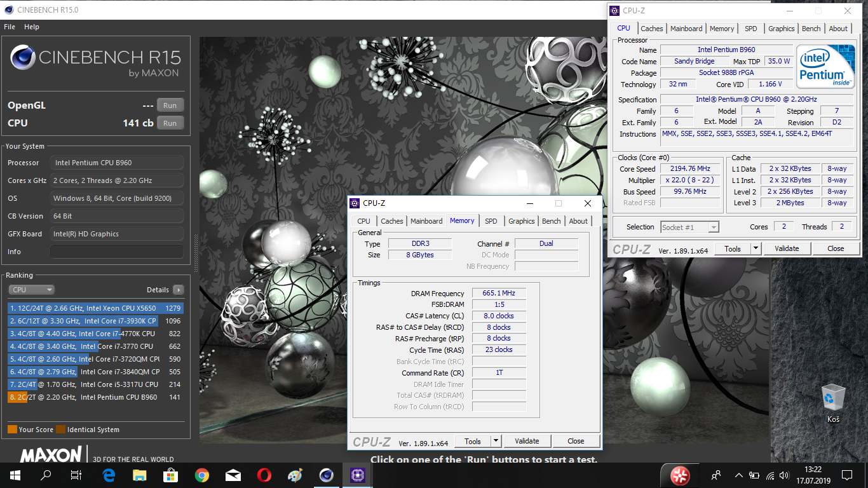868x488 pixels.
Task: Select Core i7-3930K ranking row
Action: pos(96,321)
